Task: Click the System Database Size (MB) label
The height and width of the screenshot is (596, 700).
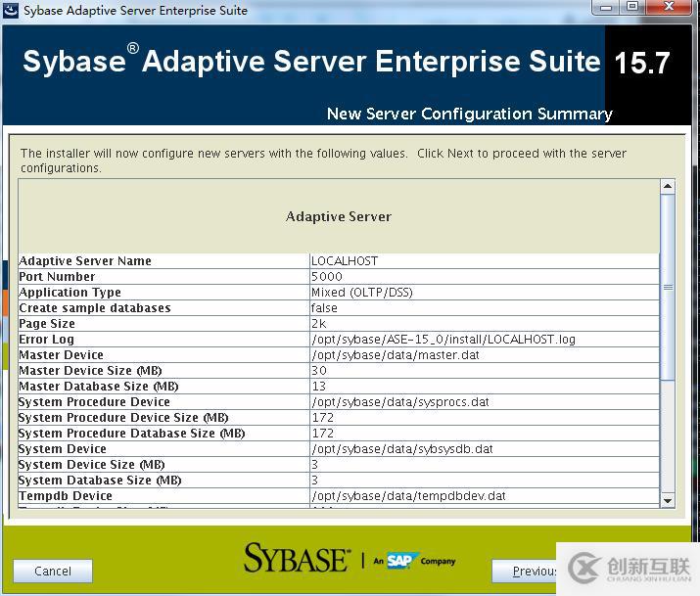Action: (x=100, y=480)
